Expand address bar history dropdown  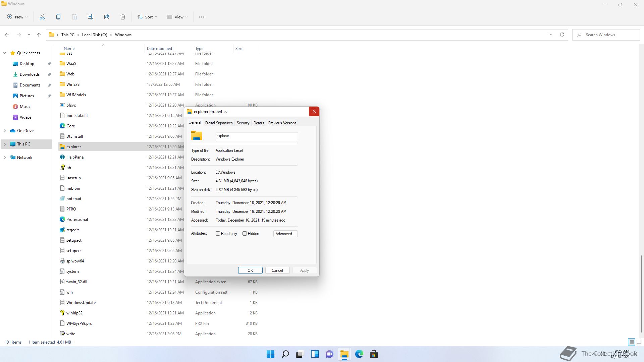551,35
